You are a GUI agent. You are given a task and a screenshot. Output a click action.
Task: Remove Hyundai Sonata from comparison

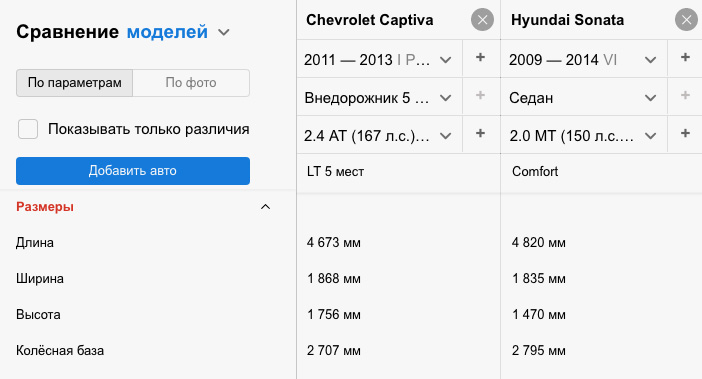686,20
